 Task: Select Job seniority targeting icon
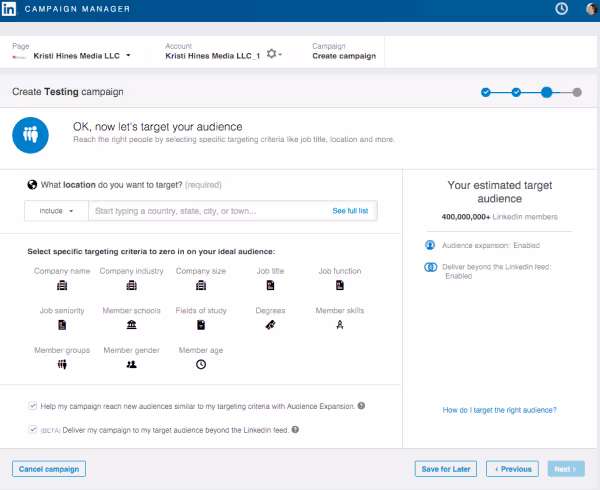(62, 325)
